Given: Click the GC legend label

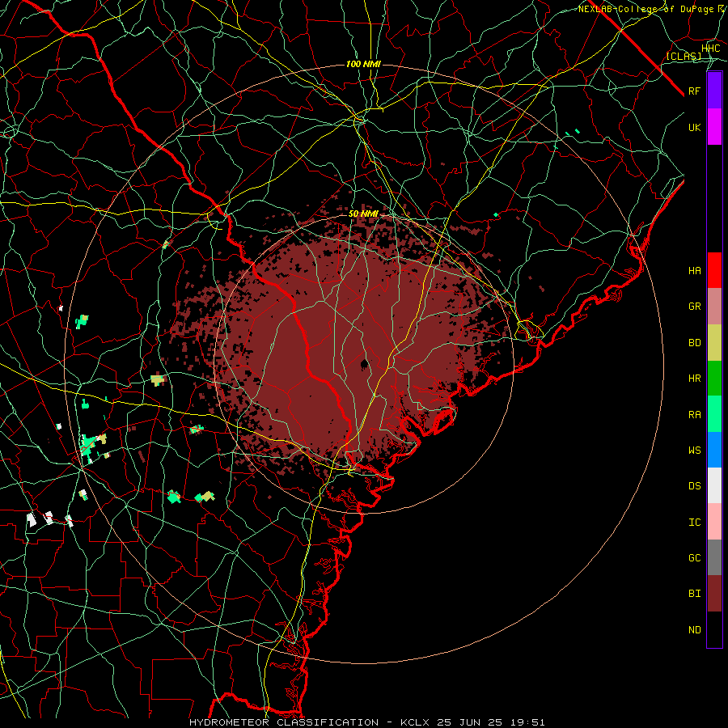Looking at the screenshot, I should point(695,557).
